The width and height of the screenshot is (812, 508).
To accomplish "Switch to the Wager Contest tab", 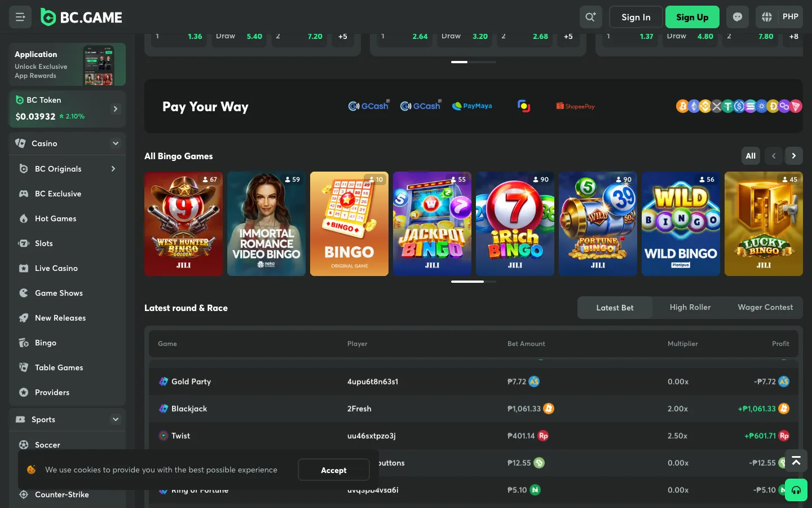I will click(765, 308).
